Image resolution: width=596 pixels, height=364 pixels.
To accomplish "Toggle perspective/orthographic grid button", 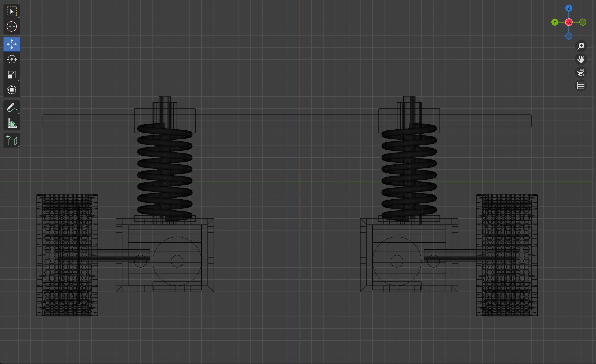I will point(580,85).
